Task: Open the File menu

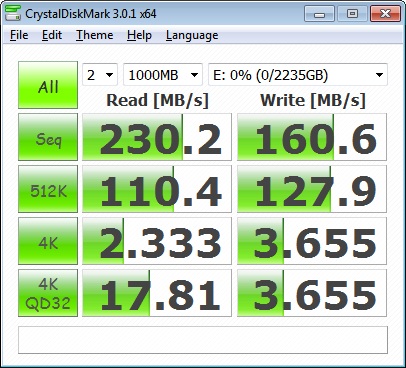Action: pyautogui.click(x=19, y=35)
